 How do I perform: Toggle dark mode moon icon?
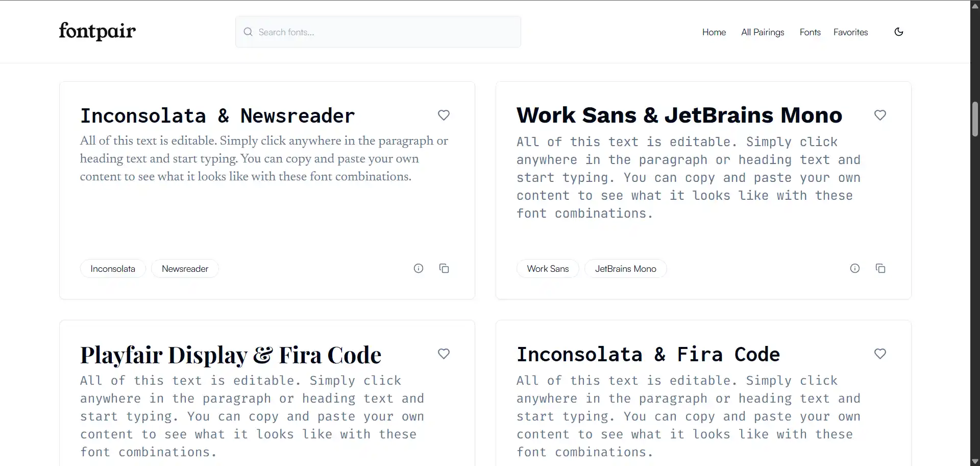[x=899, y=32]
